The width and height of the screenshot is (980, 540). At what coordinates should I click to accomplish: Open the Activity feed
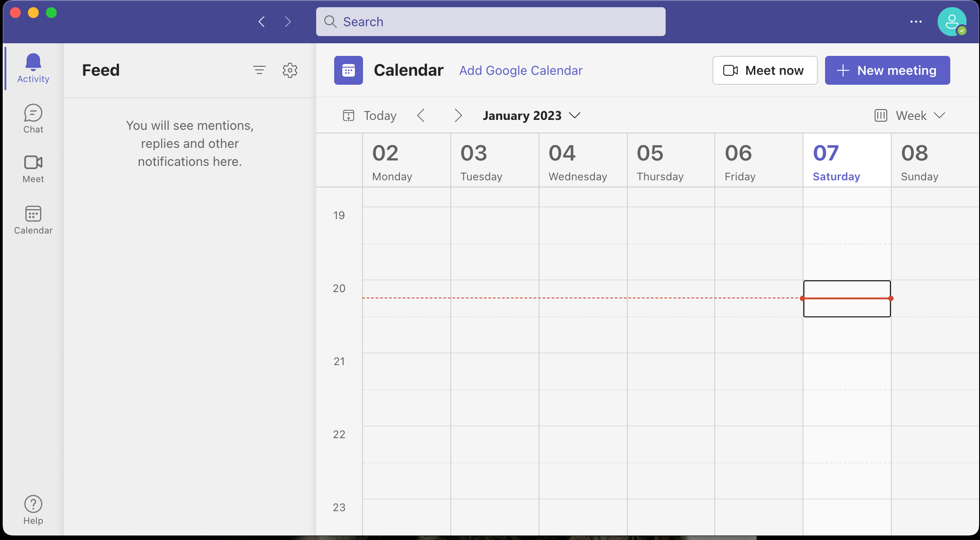tap(33, 68)
